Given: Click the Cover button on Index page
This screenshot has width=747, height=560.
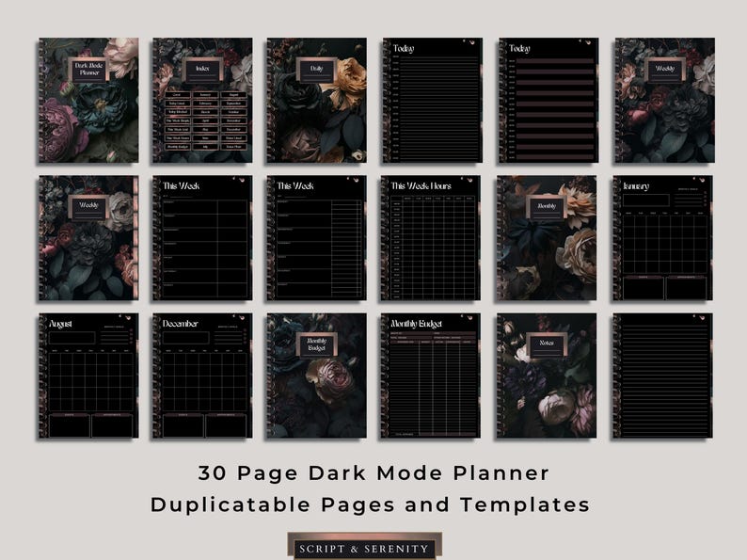Looking at the screenshot, I should click(x=177, y=95).
